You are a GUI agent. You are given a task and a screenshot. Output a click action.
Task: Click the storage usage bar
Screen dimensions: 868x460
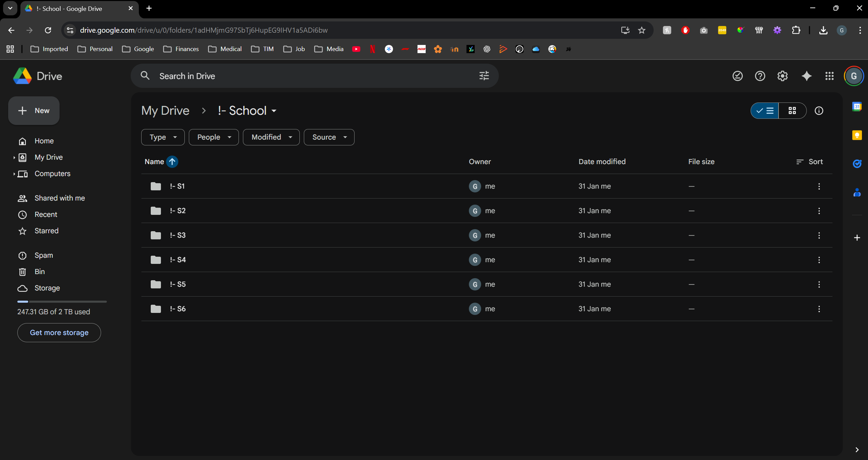pyautogui.click(x=62, y=302)
